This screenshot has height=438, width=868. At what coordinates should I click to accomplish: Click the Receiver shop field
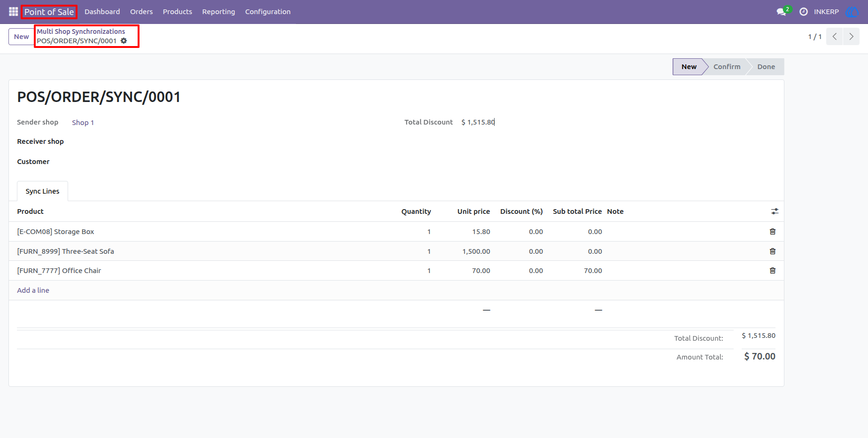[x=230, y=141]
